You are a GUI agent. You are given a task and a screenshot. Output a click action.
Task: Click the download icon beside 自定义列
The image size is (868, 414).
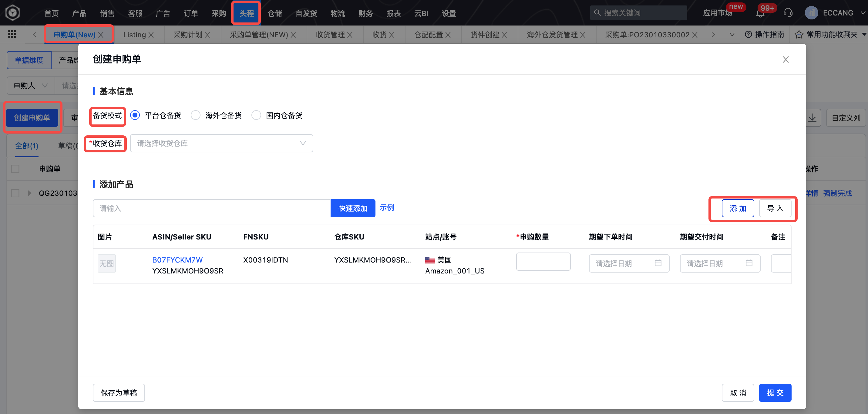point(812,118)
